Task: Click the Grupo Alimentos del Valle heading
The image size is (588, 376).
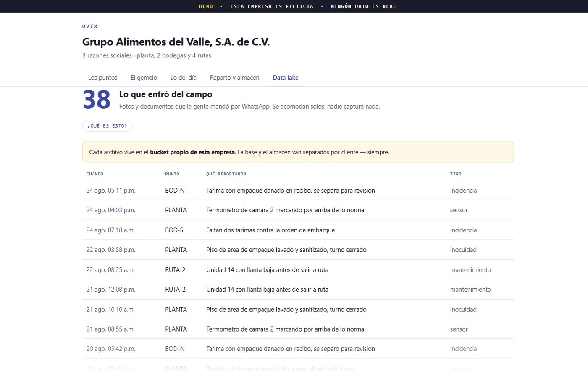Action: tap(176, 42)
